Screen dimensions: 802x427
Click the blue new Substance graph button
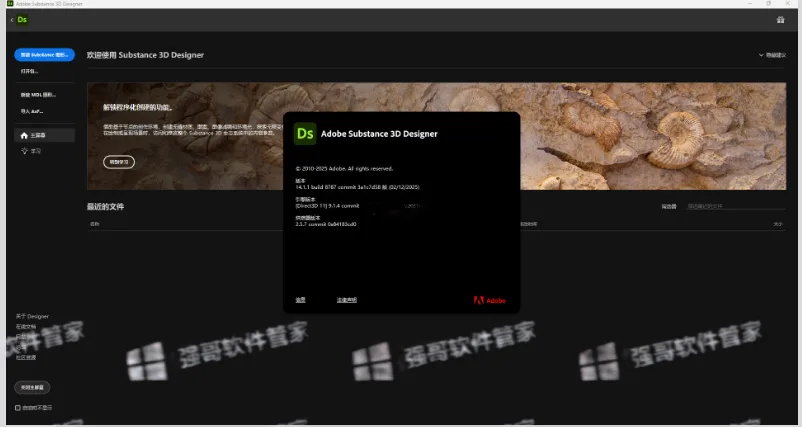[44, 55]
